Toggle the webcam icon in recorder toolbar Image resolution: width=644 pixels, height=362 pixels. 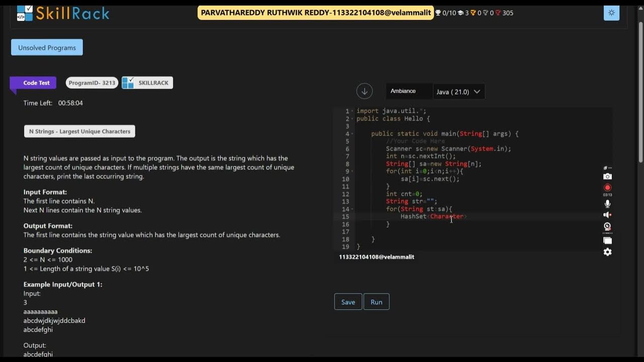click(x=607, y=226)
